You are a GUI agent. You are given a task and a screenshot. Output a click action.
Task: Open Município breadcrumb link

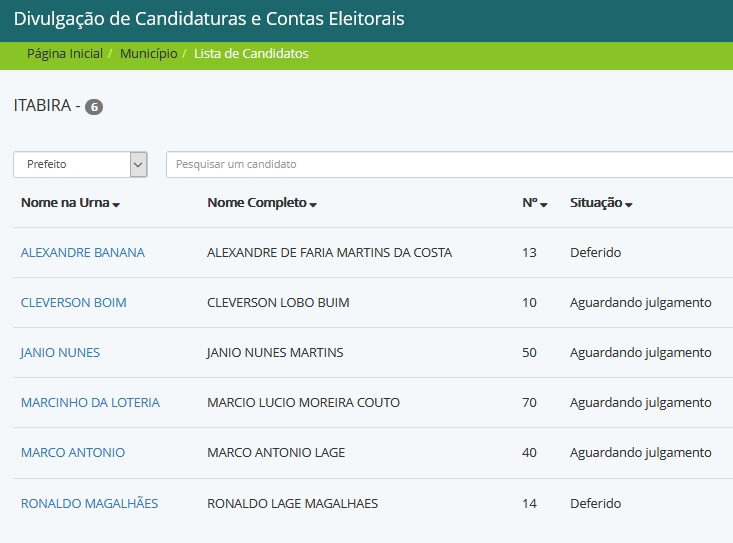149,54
